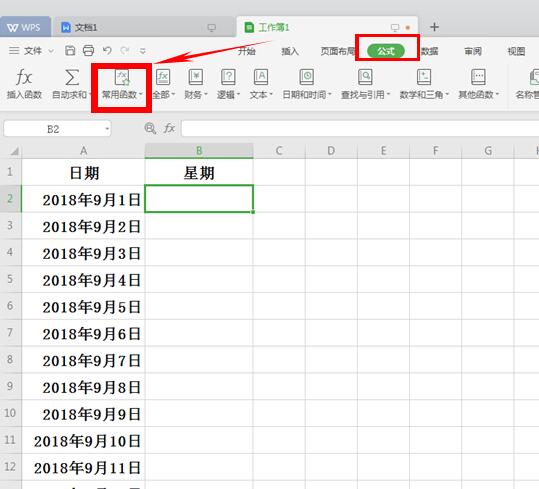Click the 文件 menu label
This screenshot has width=539, height=489.
tap(33, 51)
